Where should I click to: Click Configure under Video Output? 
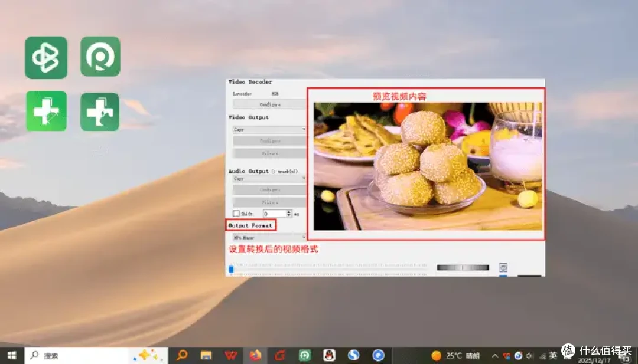click(270, 140)
